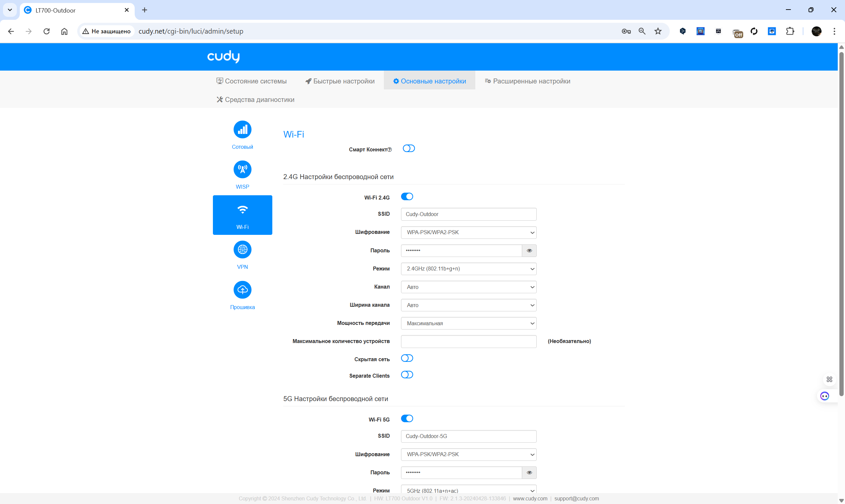Open the www.cudy.com footer link
The width and height of the screenshot is (845, 504).
click(530, 498)
